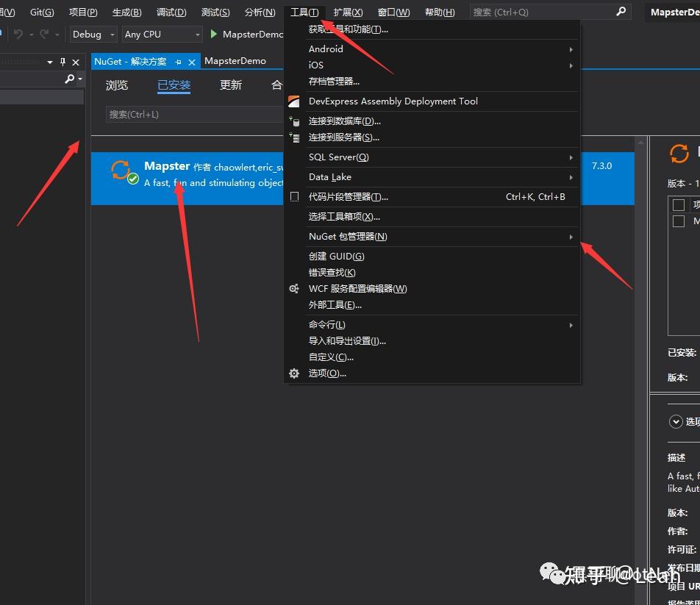
Task: Expand the 命令行 submenu
Action: [571, 325]
